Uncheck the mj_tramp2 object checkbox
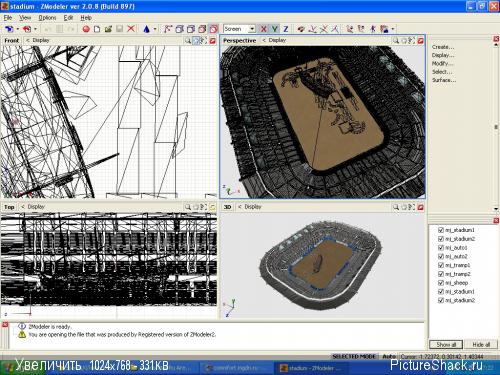500x375 pixels. point(441,274)
